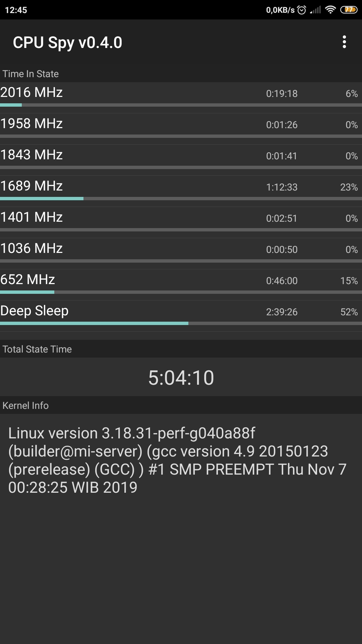The width and height of the screenshot is (362, 644).
Task: Tap the alarm clock status icon
Action: click(302, 10)
